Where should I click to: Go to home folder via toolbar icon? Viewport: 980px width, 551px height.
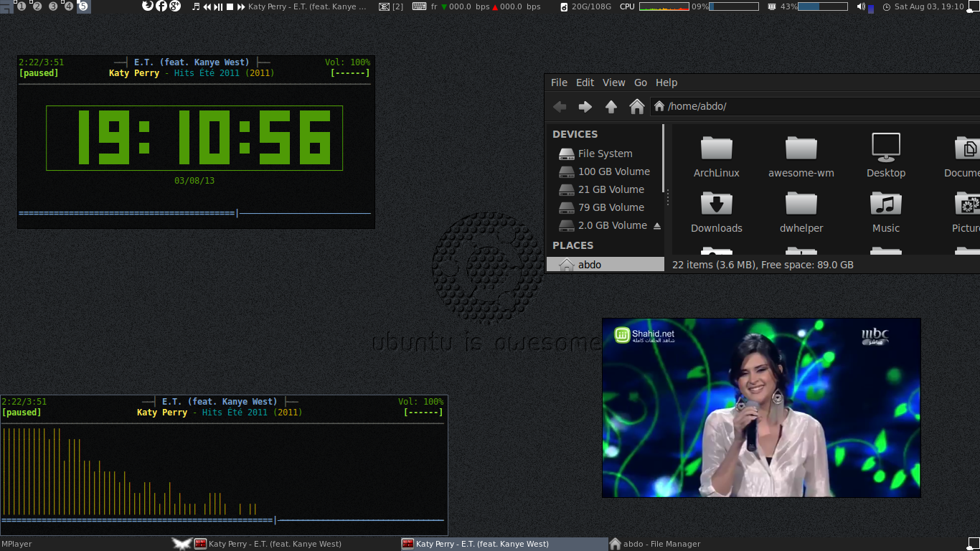pyautogui.click(x=637, y=107)
